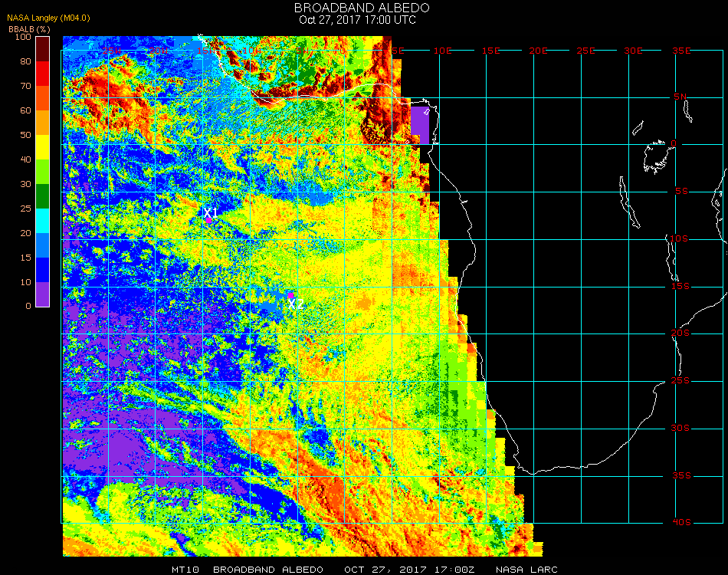
Task: Click the 20S latitude label
Action: pyautogui.click(x=680, y=333)
